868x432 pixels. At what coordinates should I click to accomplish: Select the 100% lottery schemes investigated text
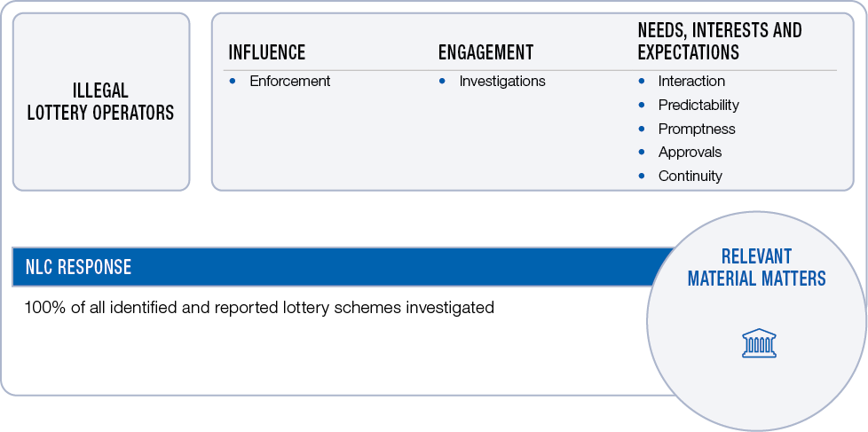pyautogui.click(x=259, y=308)
